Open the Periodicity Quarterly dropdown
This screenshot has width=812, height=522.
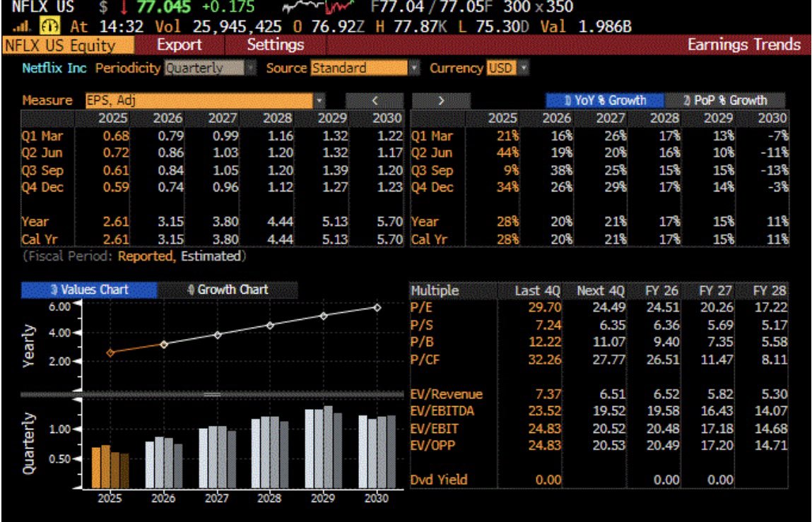210,69
